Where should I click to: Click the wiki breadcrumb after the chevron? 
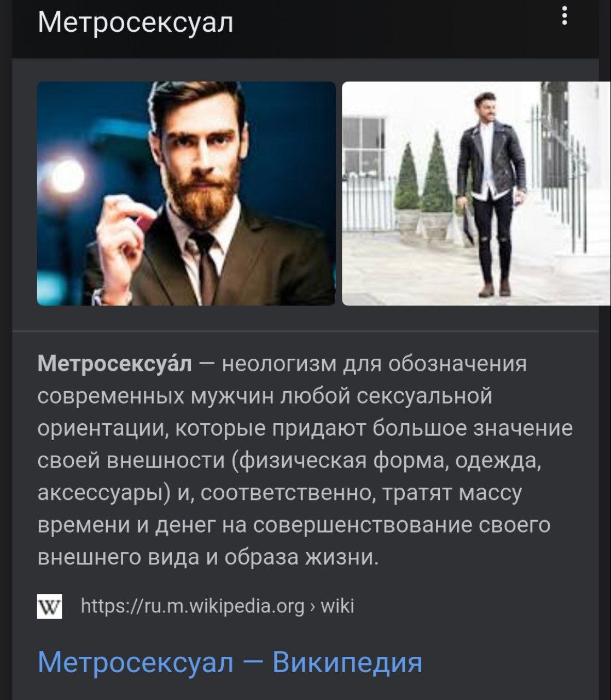pyautogui.click(x=337, y=606)
